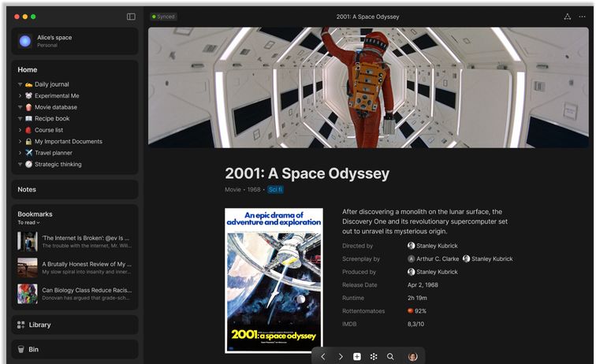The width and height of the screenshot is (596, 364).
Task: Click the Synced status indicator
Action: click(x=164, y=17)
